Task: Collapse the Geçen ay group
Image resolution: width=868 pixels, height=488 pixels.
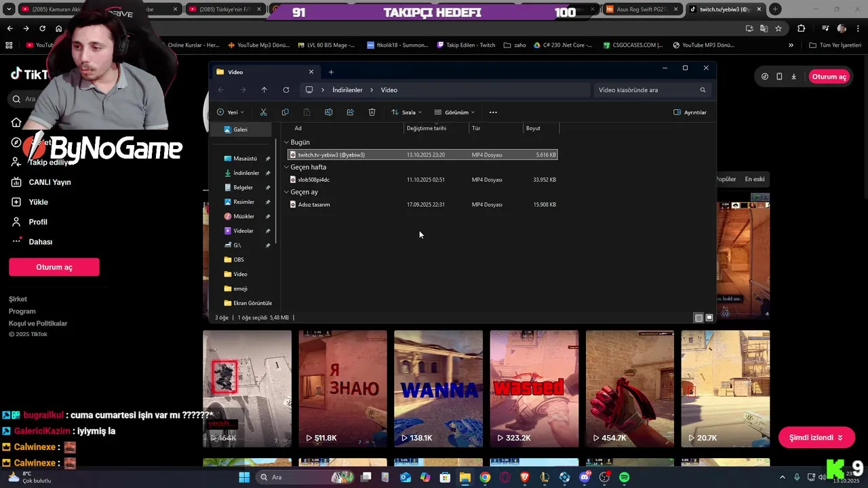Action: click(x=287, y=192)
